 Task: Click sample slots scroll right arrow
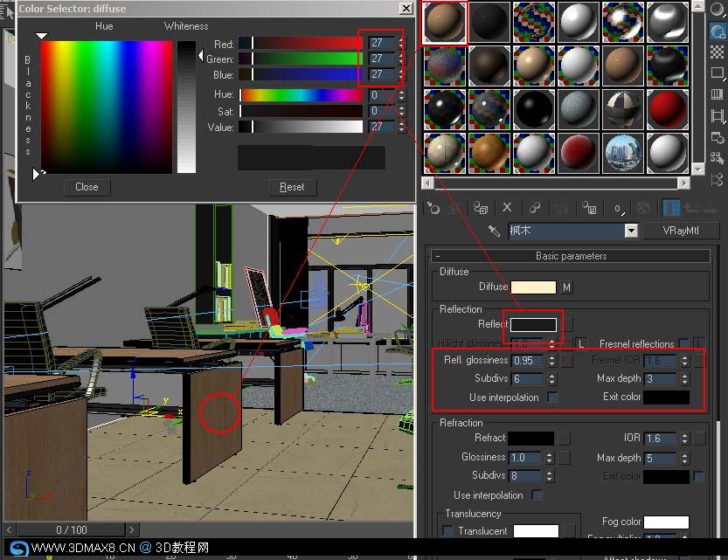click(683, 183)
